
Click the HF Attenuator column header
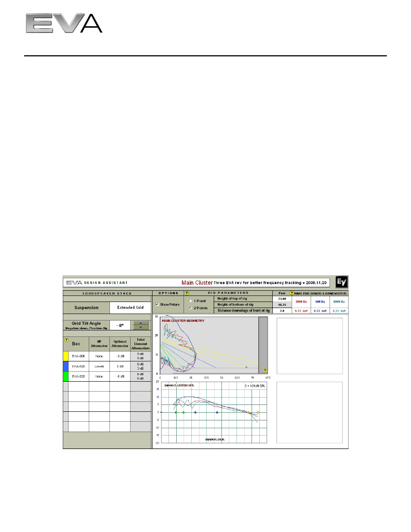click(x=99, y=344)
